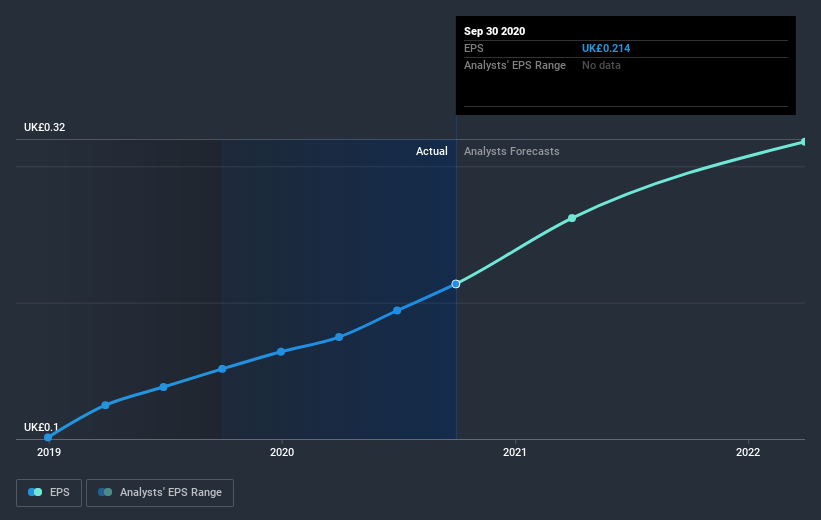Viewport: 821px width, 520px height.
Task: Click the 2020 x-axis label
Action: click(282, 452)
